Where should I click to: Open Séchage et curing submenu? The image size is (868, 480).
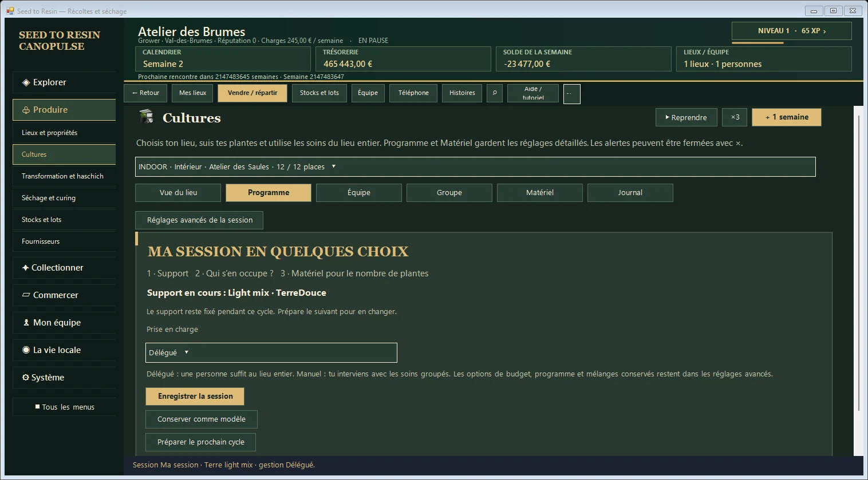pyautogui.click(x=64, y=198)
